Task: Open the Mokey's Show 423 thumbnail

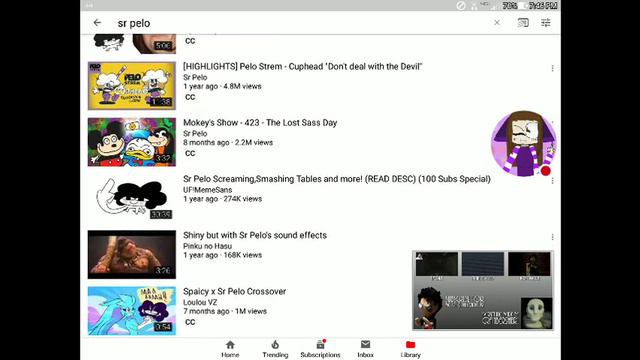Action: coord(132,142)
